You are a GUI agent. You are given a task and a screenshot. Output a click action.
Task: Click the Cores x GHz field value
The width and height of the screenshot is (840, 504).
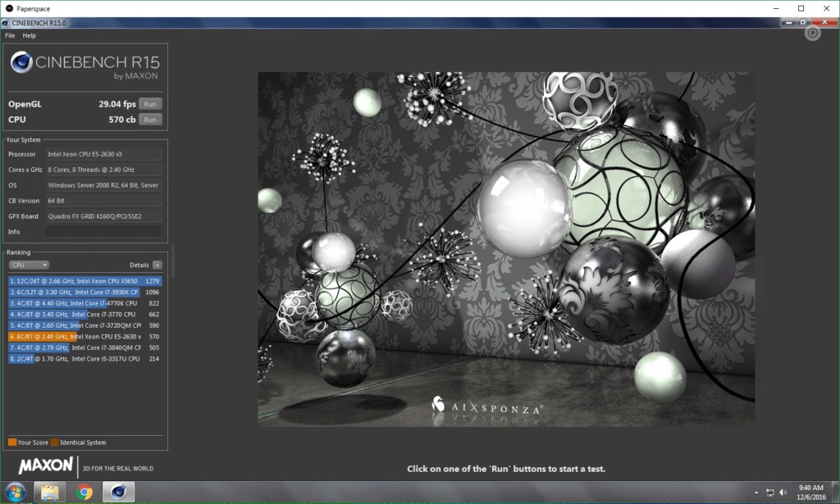(103, 170)
